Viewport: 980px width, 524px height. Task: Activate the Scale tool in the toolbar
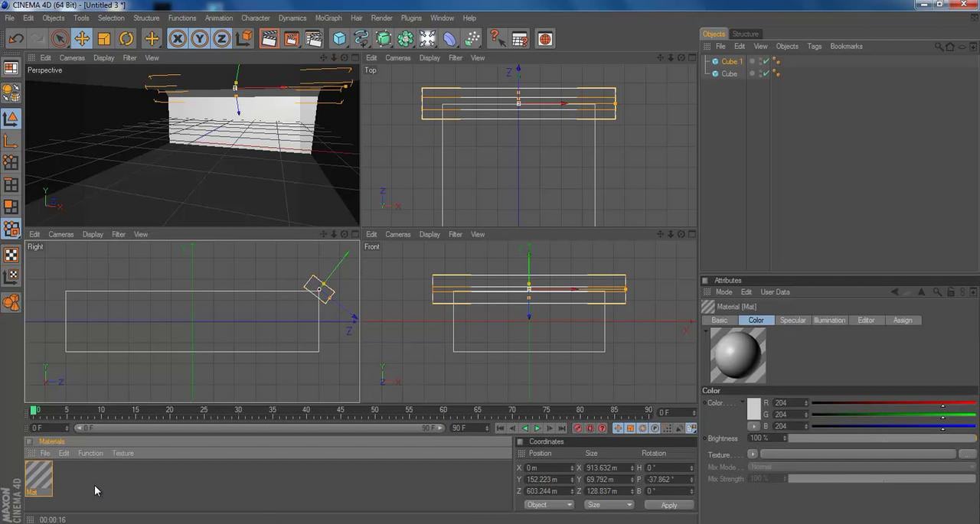[104, 38]
